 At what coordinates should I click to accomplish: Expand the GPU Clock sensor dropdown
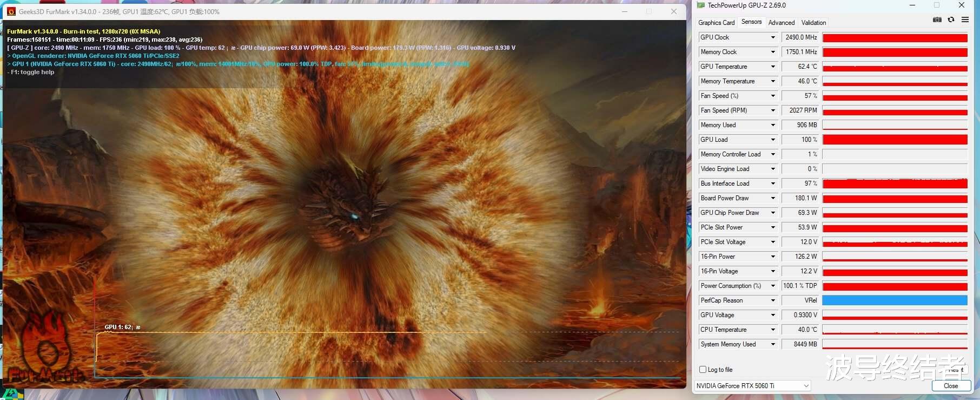click(773, 37)
